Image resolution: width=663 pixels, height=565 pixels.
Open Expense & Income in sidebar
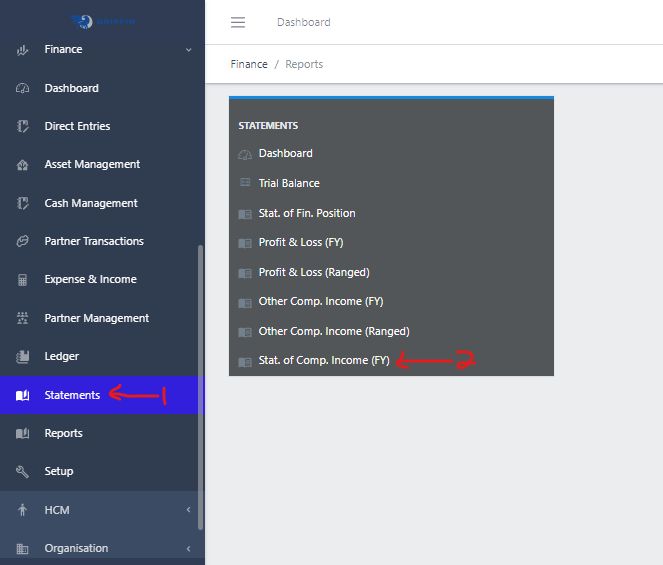pos(90,279)
